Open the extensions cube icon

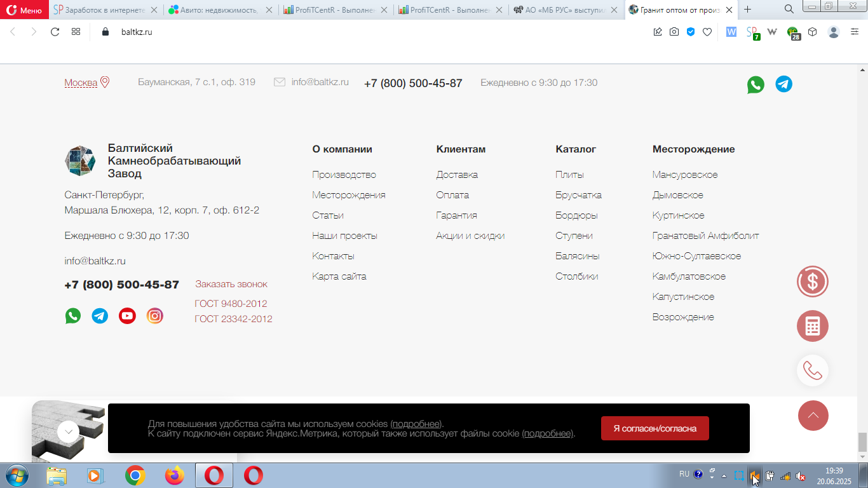point(813,32)
